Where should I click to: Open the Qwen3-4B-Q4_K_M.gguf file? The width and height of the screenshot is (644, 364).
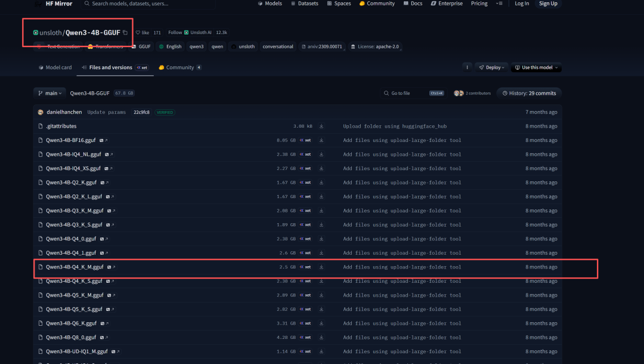click(75, 267)
